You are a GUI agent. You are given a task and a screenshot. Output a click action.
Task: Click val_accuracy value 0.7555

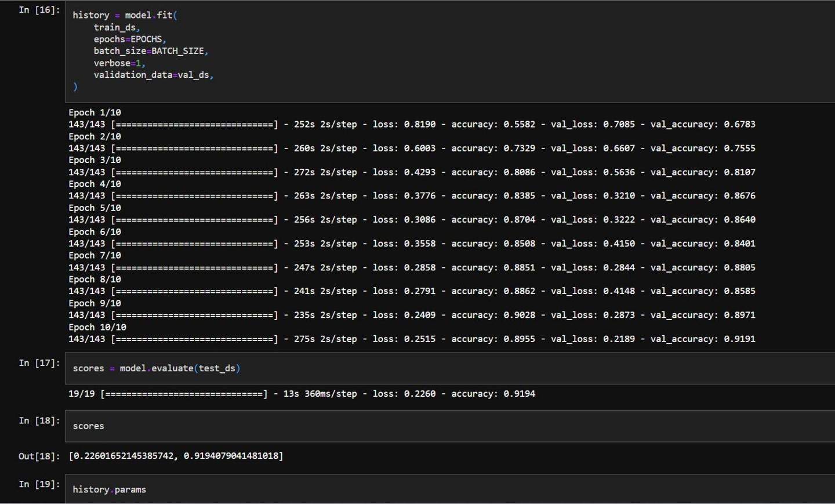[x=739, y=148]
